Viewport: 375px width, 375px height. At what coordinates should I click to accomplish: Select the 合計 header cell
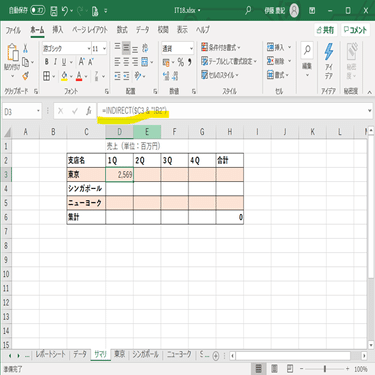[x=230, y=161]
